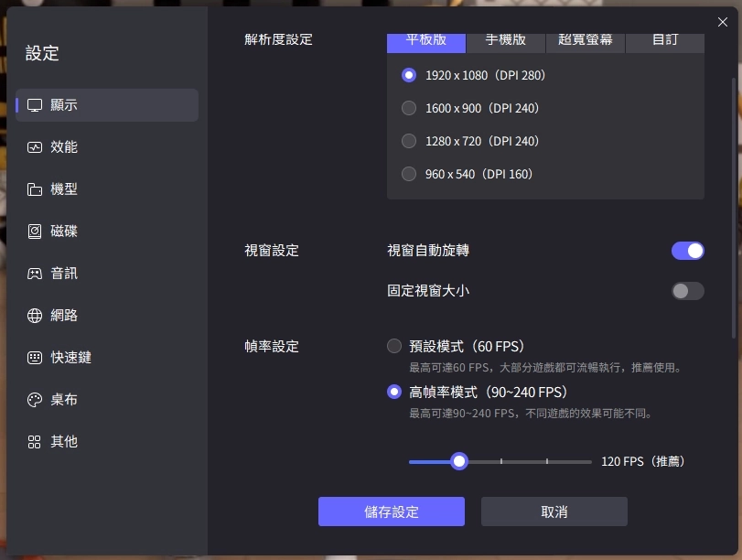Open the 磁碟 (Disk) settings icon
742x560 pixels.
33,231
